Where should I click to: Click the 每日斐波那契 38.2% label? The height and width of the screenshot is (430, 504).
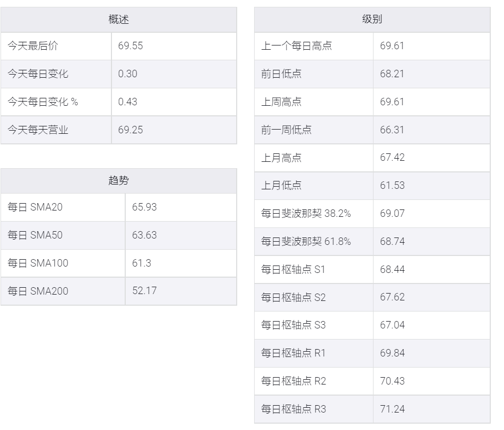(306, 213)
